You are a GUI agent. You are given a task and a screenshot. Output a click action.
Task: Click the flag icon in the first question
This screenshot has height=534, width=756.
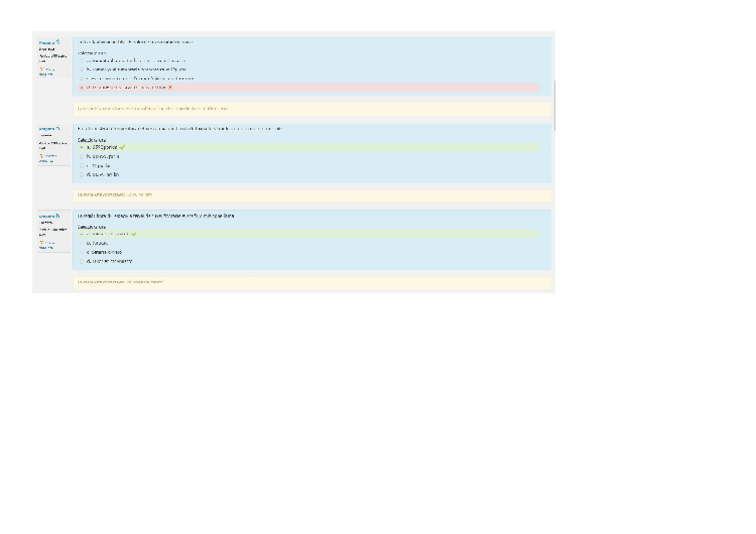tap(42, 69)
